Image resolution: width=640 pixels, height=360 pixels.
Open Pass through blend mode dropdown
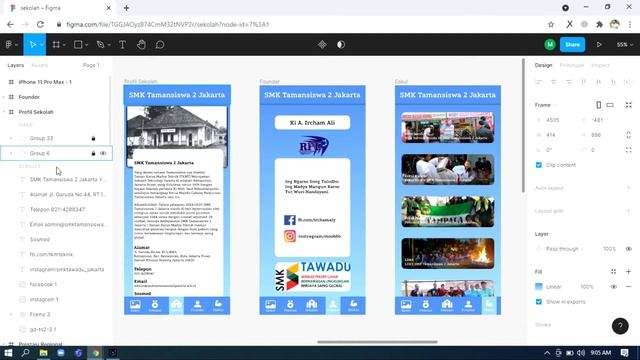pyautogui.click(x=564, y=249)
